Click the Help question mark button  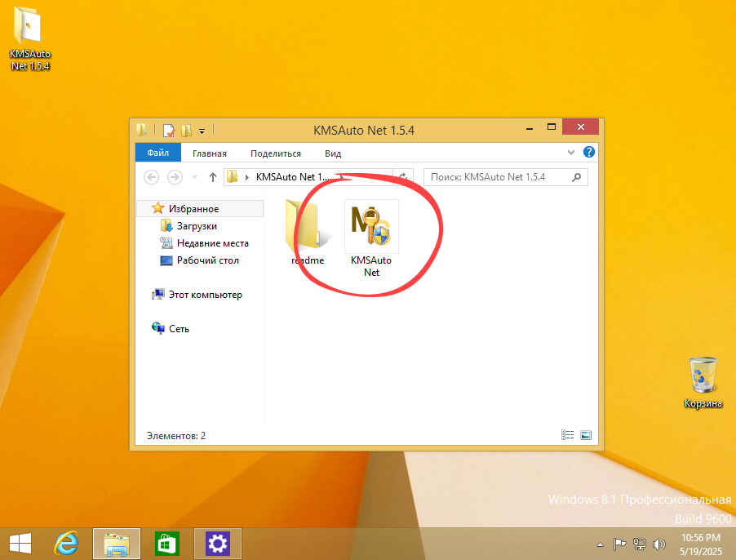(x=589, y=153)
